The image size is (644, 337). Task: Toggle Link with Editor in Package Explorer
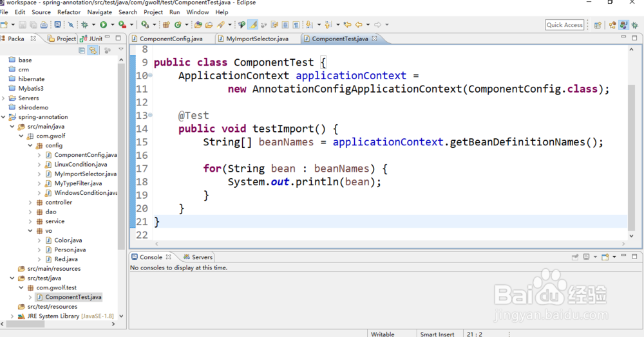coord(93,50)
